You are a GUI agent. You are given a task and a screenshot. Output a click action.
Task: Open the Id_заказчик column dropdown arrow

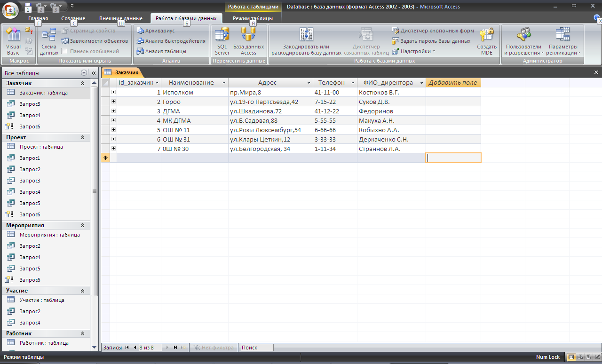(x=157, y=83)
